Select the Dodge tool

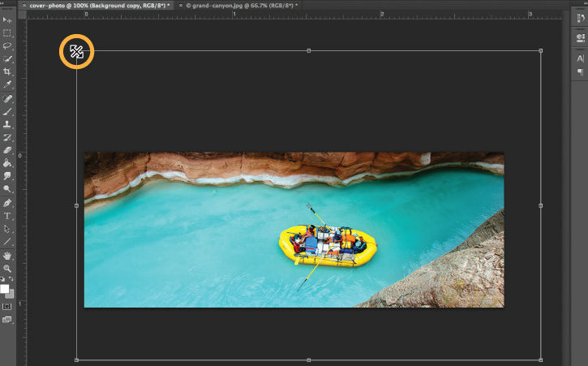coord(6,188)
